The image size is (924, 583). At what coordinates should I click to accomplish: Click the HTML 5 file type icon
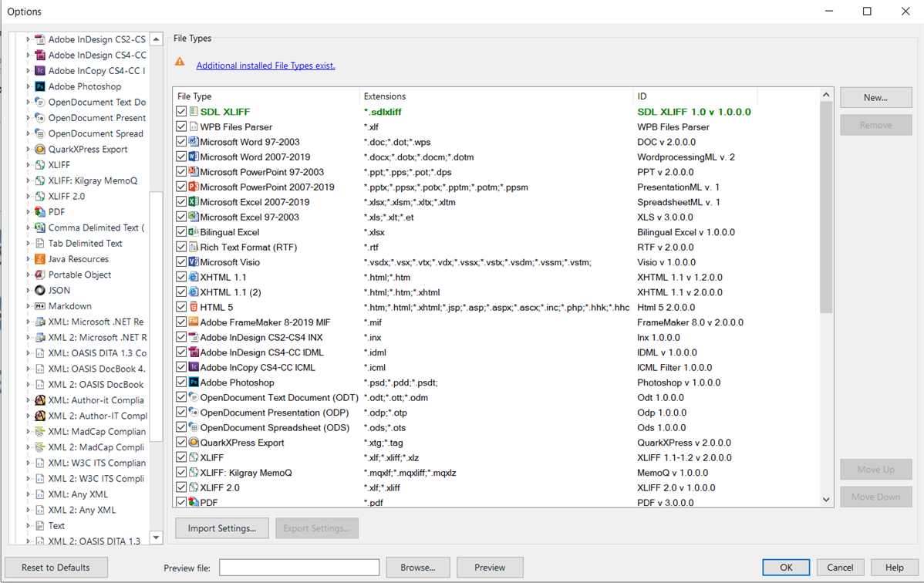[x=192, y=307]
